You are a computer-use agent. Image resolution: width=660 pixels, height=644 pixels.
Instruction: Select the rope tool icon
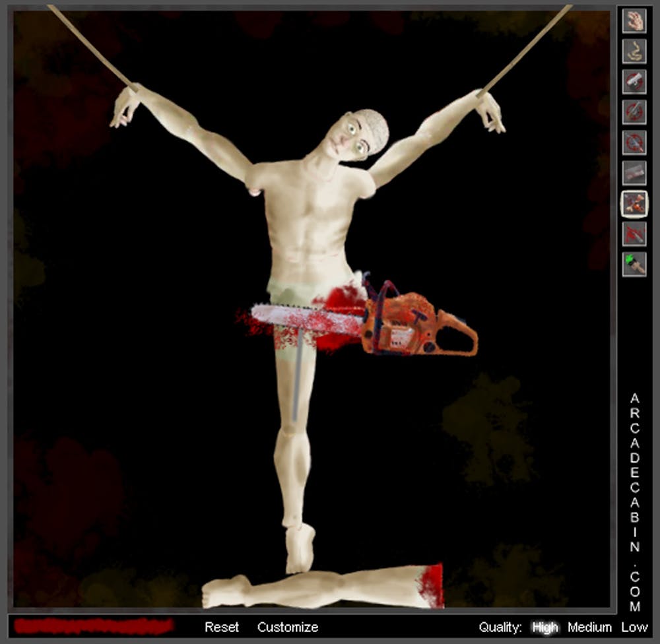634,51
